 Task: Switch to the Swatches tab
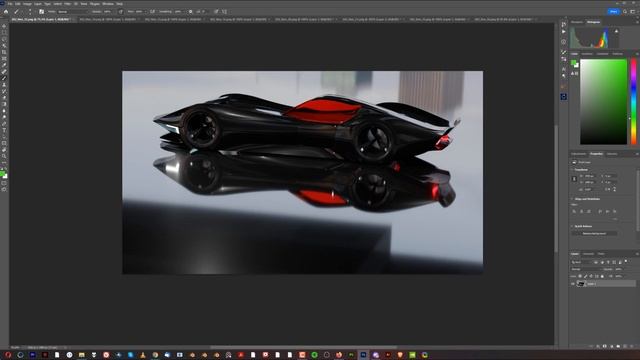click(x=587, y=54)
